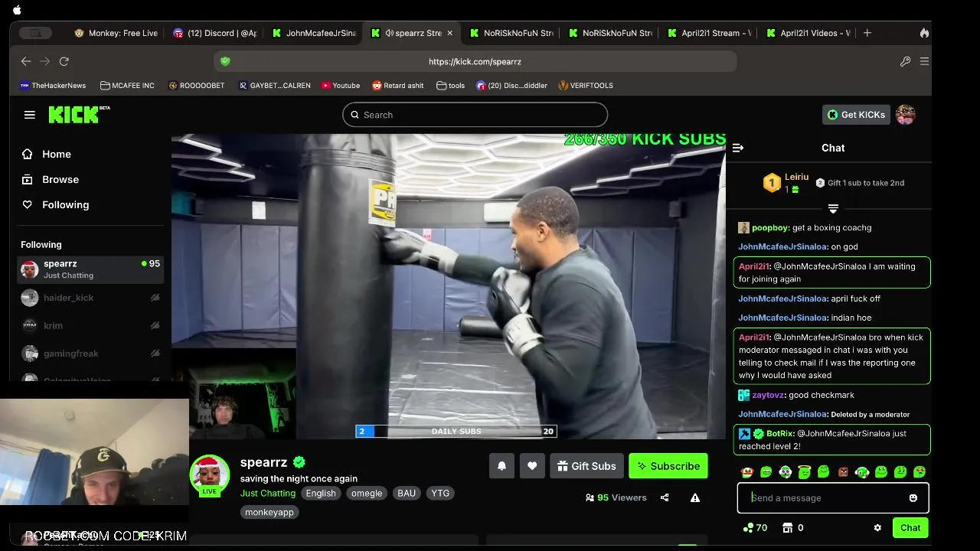Open zaytovz's chat username
Image resolution: width=980 pixels, height=551 pixels.
(769, 395)
